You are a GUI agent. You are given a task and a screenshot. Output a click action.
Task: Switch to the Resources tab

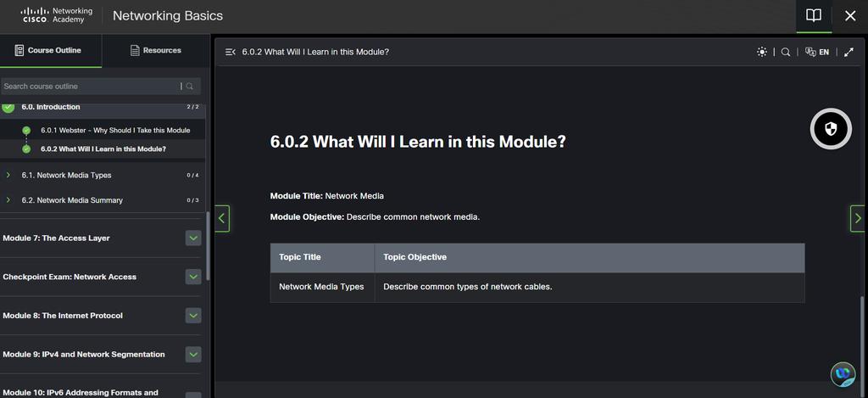pyautogui.click(x=156, y=50)
